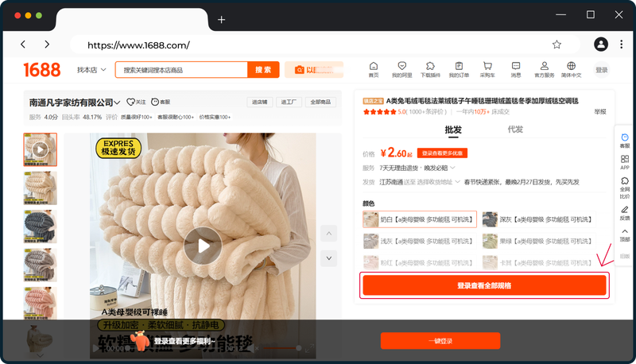Play the main product video
Viewport: 636px width, 364px height.
[x=203, y=246]
